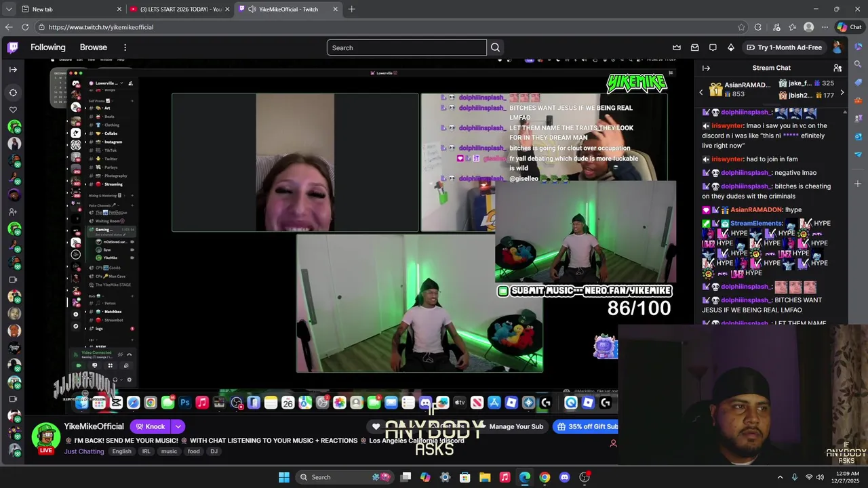Bookmark this page with star icon

(x=741, y=27)
